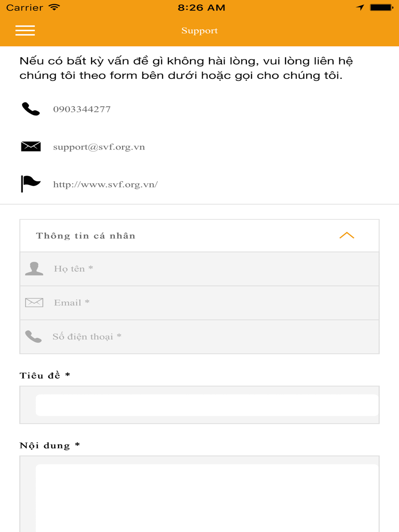Tap the Thông tin cá nhân header
Viewport: 399px width, 532px height.
199,236
